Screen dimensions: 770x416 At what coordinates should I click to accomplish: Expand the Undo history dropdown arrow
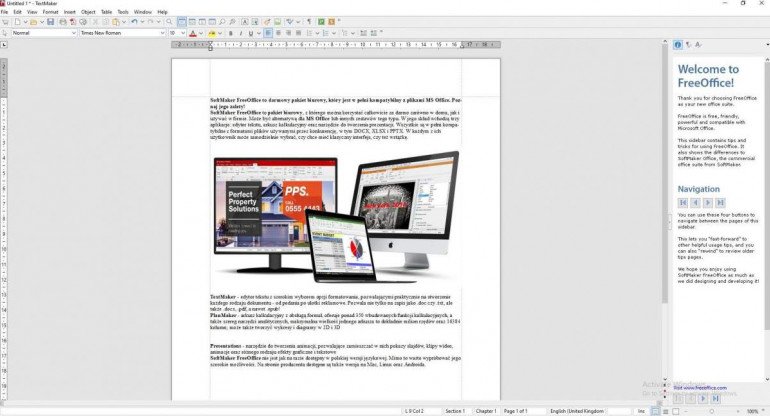pos(142,22)
